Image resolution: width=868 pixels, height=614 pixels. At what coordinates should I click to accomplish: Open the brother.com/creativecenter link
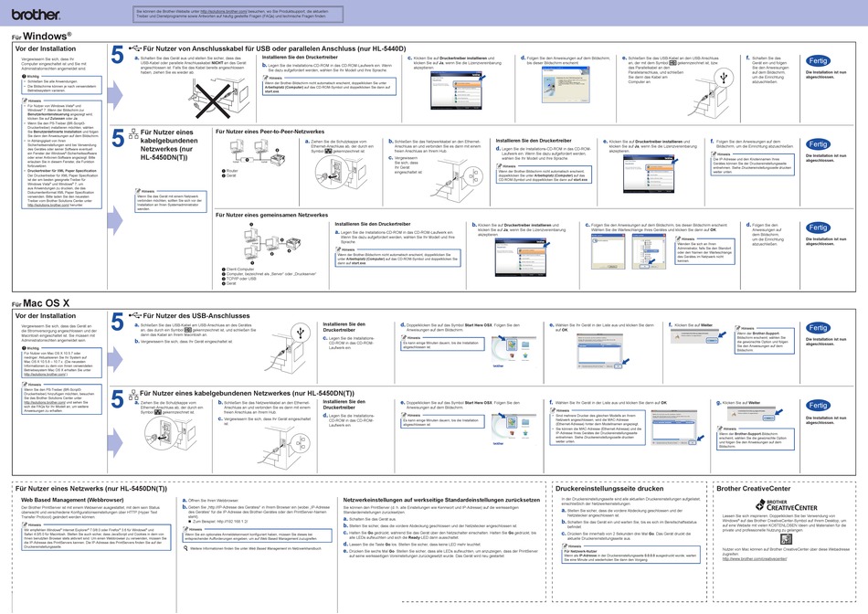pyautogui.click(x=754, y=558)
